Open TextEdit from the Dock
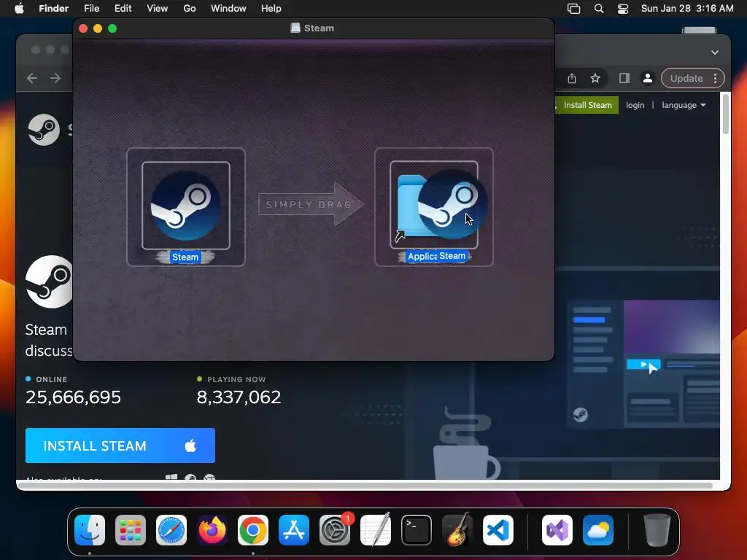 (376, 530)
